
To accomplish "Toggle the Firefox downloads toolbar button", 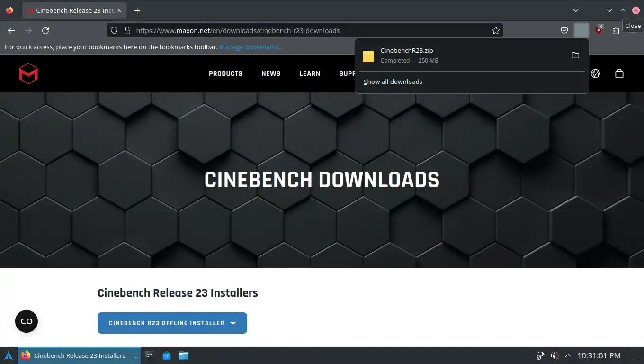I will 581,30.
